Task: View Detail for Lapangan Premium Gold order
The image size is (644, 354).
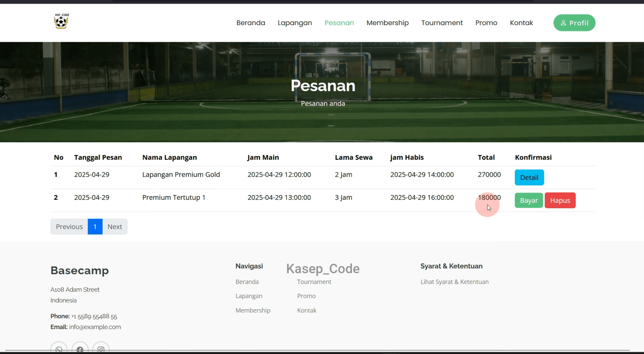Action: coord(529,178)
